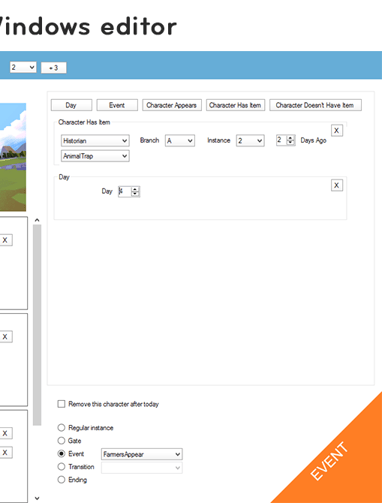Open the Instance dropdown

(250, 141)
